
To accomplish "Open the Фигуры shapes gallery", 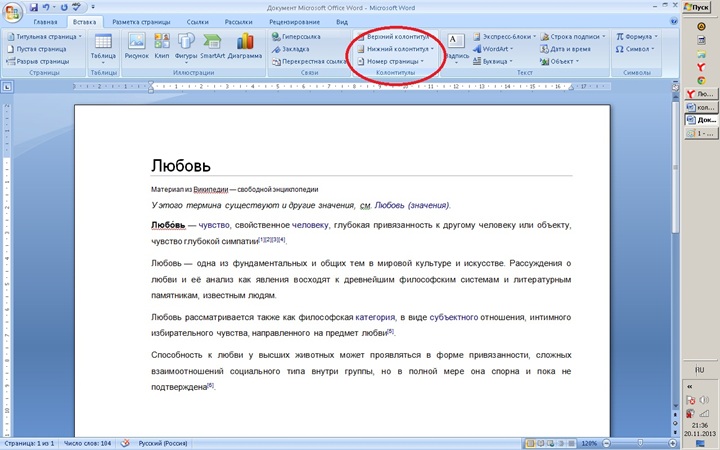I will click(186, 46).
